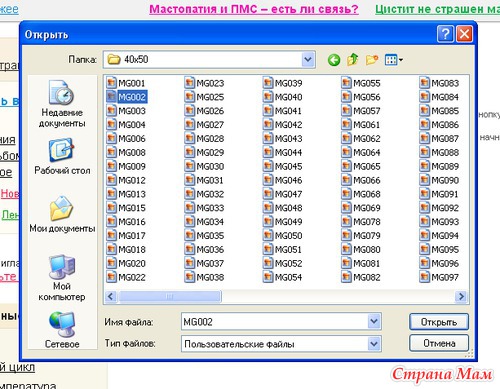Close the Открыть dialog
This screenshot has height=389, width=500.
(x=464, y=34)
